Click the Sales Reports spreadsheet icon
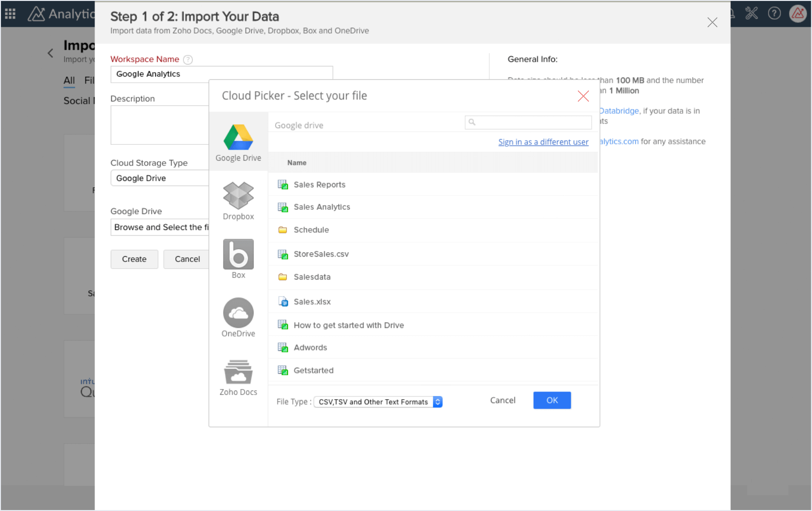 point(283,185)
